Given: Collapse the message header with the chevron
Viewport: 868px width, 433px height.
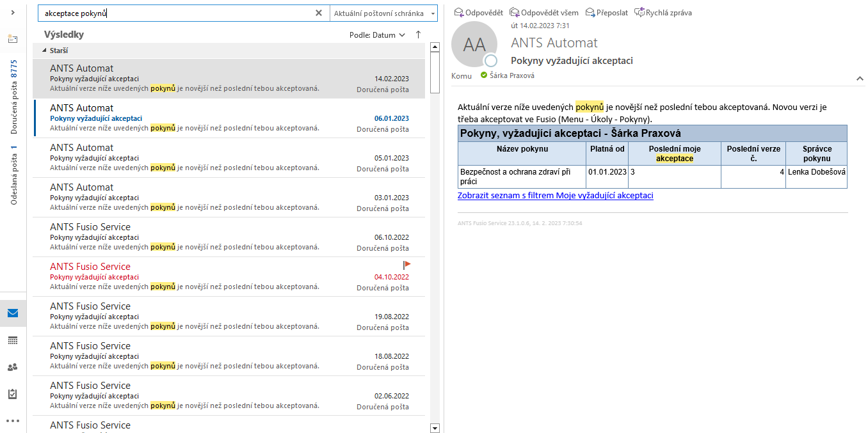Looking at the screenshot, I should (860, 78).
